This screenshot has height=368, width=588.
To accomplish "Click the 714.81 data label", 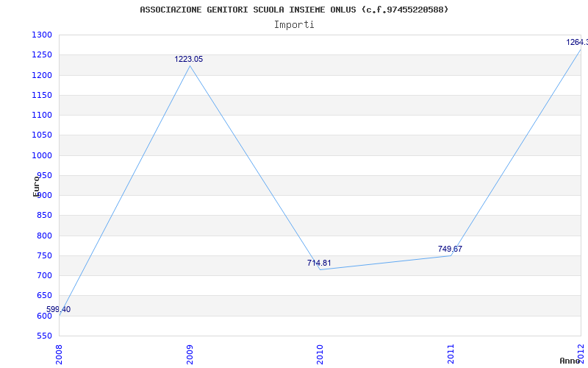I will pos(319,263).
